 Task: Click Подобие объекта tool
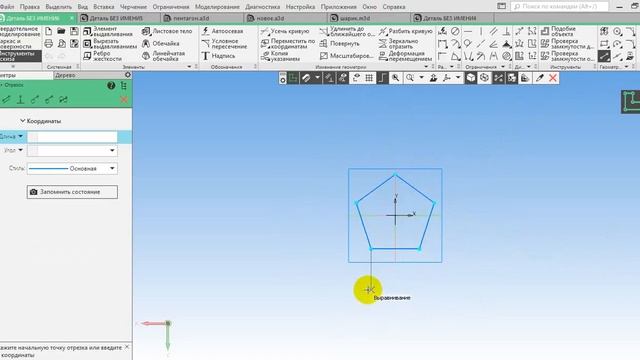click(558, 31)
